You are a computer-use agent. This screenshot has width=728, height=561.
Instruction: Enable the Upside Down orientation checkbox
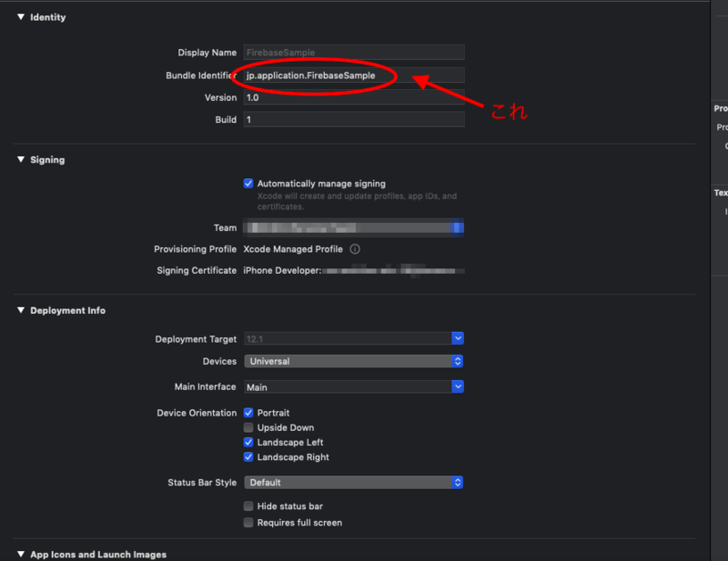tap(248, 427)
